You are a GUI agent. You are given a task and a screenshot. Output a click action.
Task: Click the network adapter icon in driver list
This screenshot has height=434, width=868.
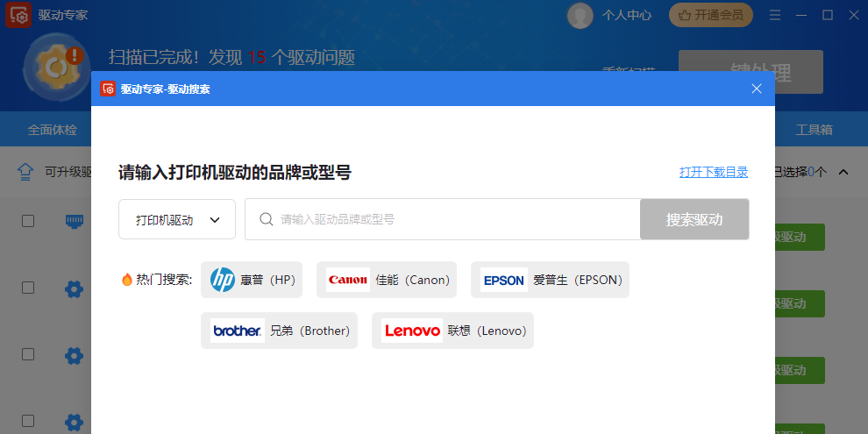[x=75, y=222]
